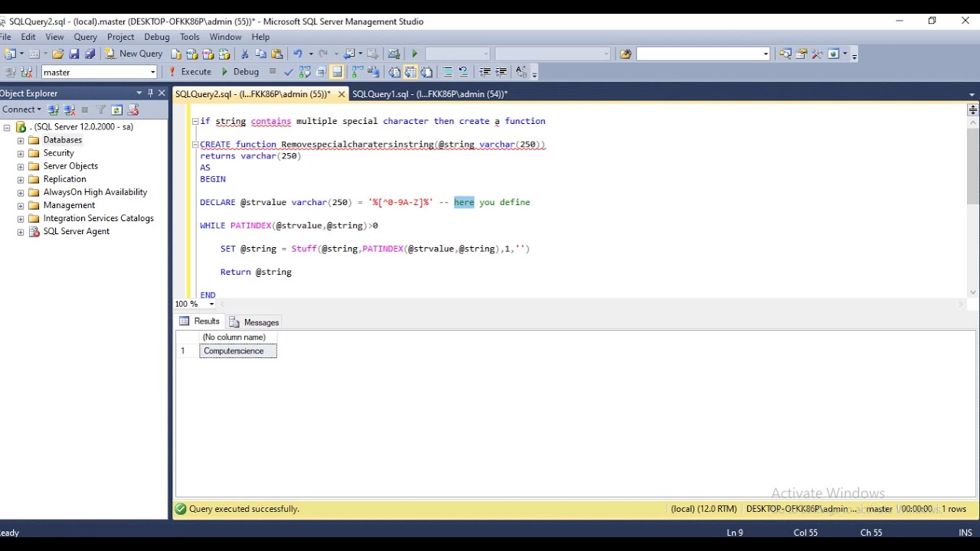Click the Activity Monitor icon
Image resolution: width=980 pixels, height=551 pixels.
[x=394, y=54]
